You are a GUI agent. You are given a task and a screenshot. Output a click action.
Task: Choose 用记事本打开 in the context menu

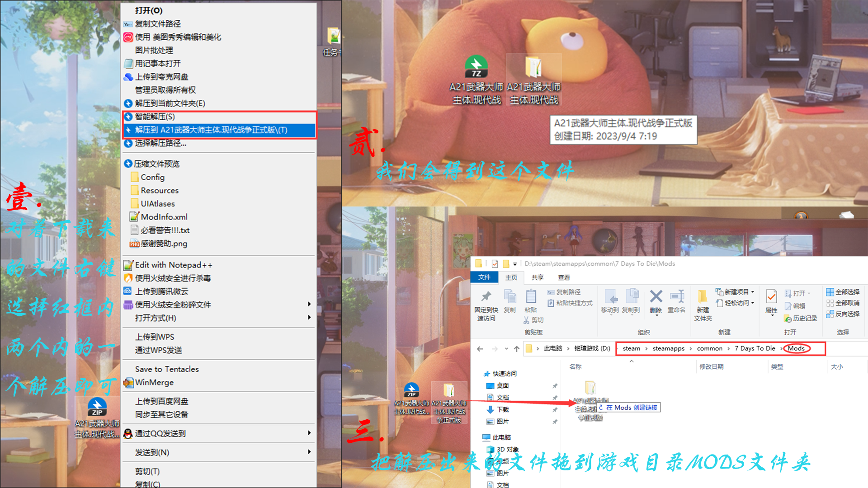(219, 63)
